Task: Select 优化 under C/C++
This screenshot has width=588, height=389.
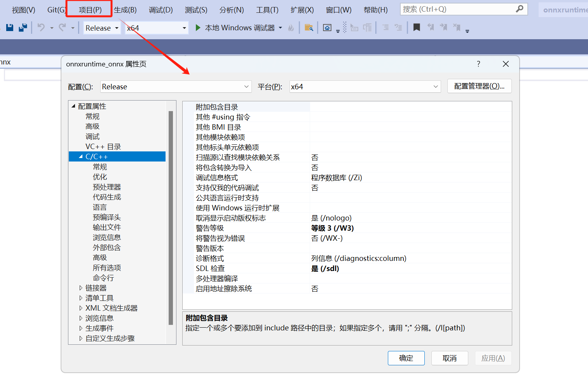Action: (x=100, y=177)
